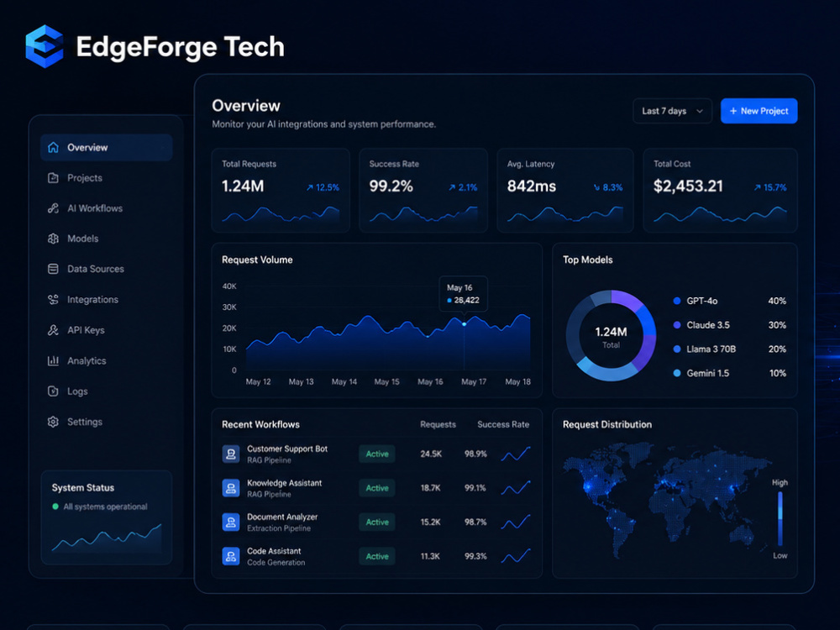Click the $2,453.21 total cost value

coord(689,186)
